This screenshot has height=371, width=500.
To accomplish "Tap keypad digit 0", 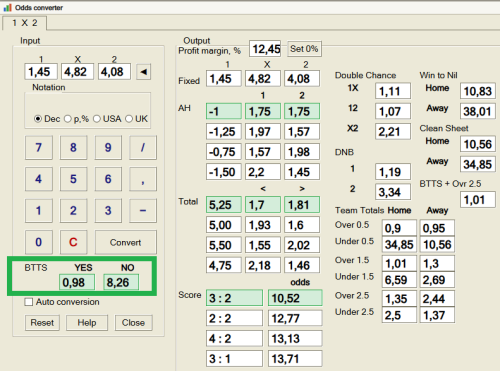I will click(39, 242).
